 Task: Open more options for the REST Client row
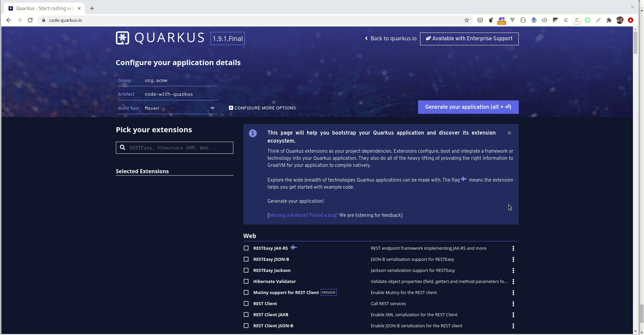tap(513, 304)
